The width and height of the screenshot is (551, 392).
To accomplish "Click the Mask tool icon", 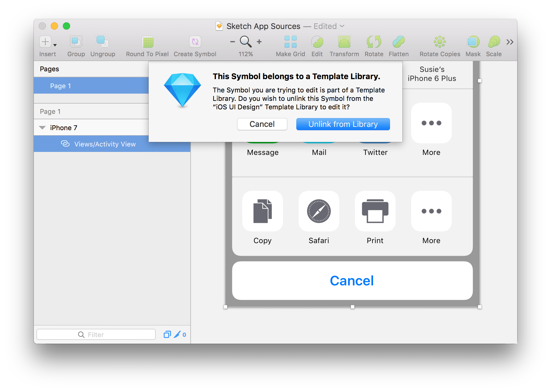I will (473, 42).
